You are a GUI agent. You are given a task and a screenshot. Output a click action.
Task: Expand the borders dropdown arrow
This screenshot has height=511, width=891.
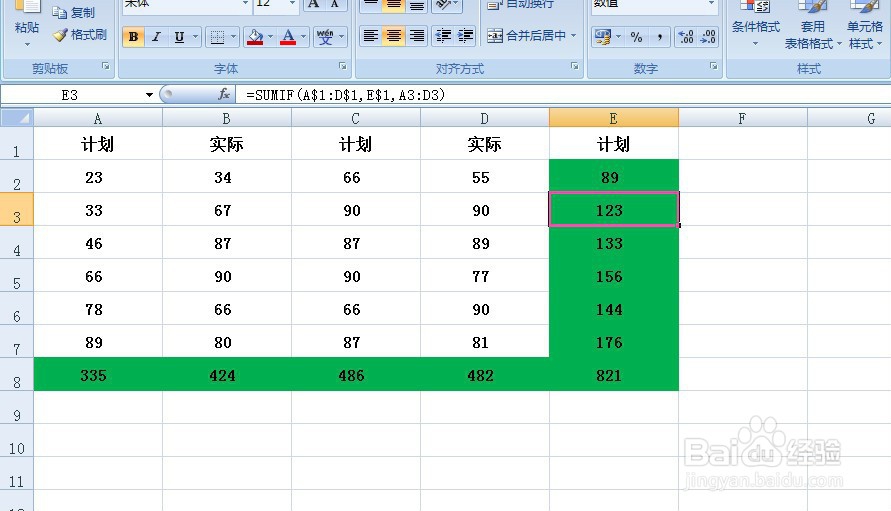(x=234, y=37)
